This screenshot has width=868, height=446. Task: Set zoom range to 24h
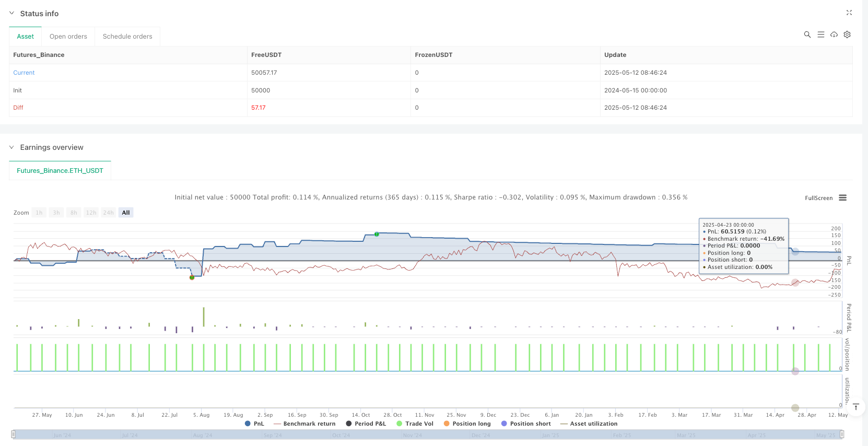click(x=108, y=213)
